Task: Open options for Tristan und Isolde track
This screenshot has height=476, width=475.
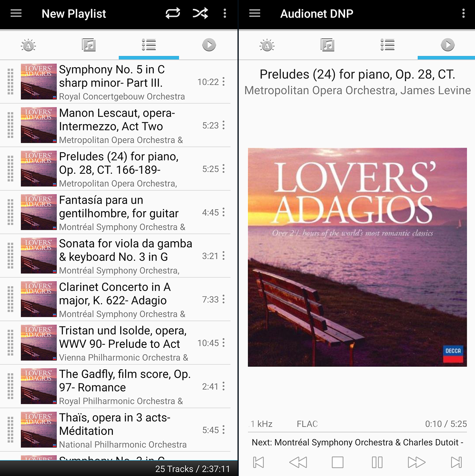Action: (224, 343)
